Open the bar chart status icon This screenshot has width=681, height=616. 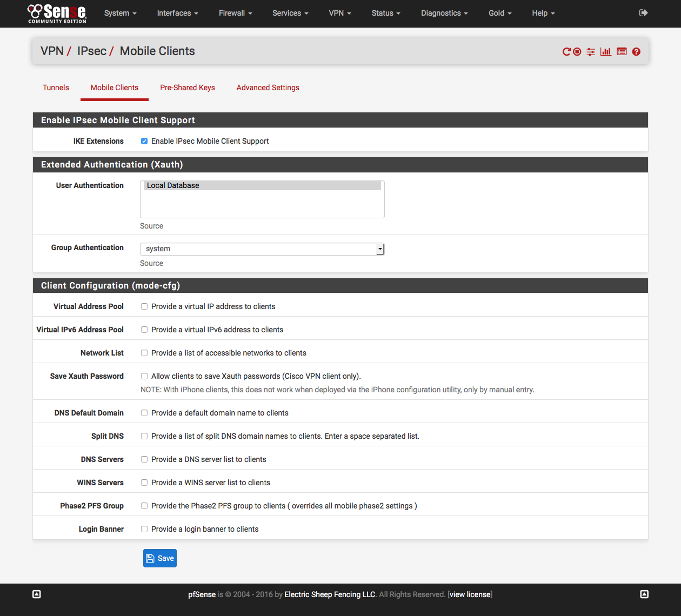pos(606,52)
